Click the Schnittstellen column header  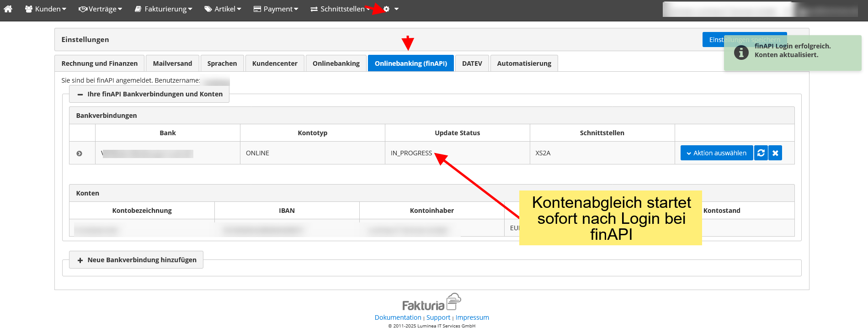(602, 133)
